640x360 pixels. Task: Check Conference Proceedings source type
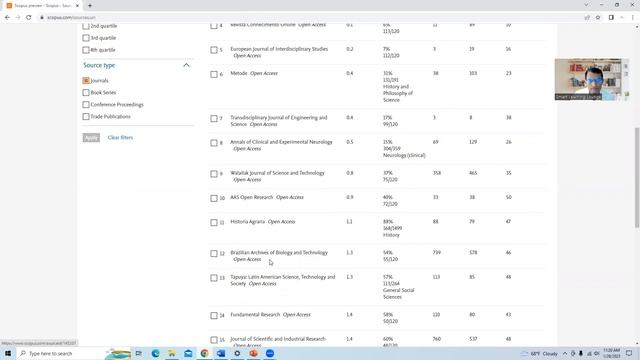pos(86,104)
